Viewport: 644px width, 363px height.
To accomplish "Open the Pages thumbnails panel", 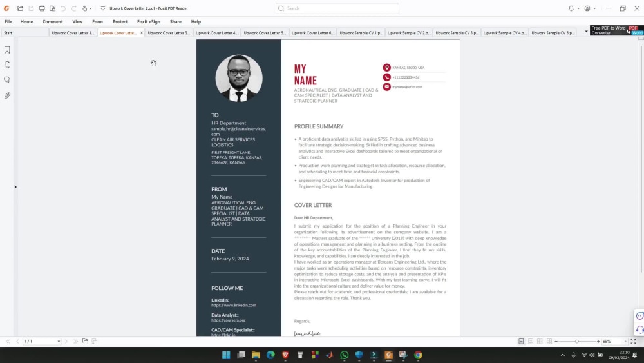I will pyautogui.click(x=7, y=65).
